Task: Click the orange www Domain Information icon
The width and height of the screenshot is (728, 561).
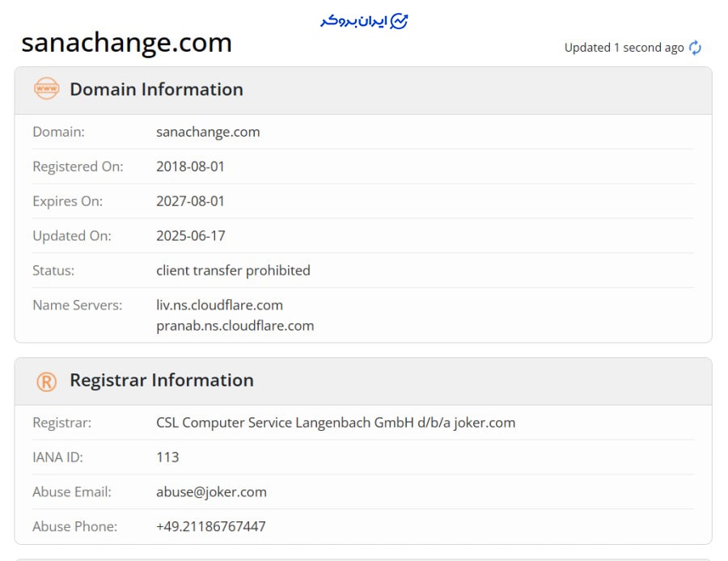Action: (x=46, y=88)
